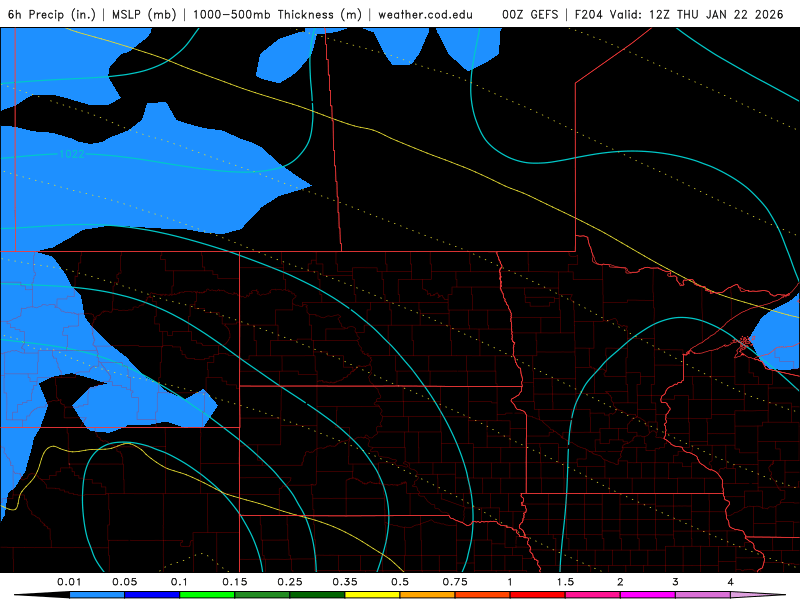The width and height of the screenshot is (800, 600).
Task: Click the 1.5 legend value
Action: 565,582
